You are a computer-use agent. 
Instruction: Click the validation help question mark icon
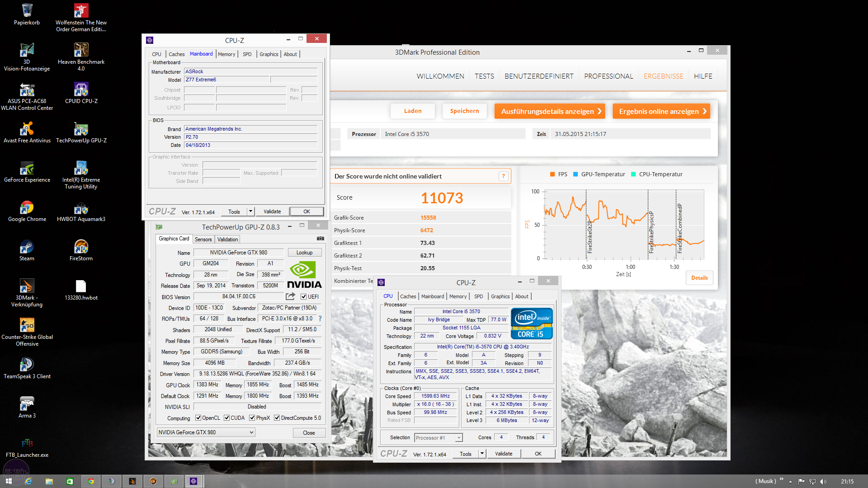pyautogui.click(x=503, y=176)
